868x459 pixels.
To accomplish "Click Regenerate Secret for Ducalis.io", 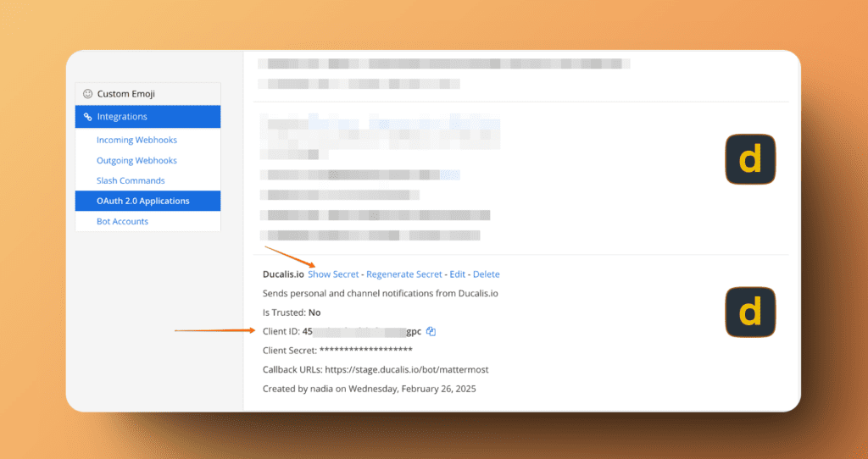I will 404,274.
